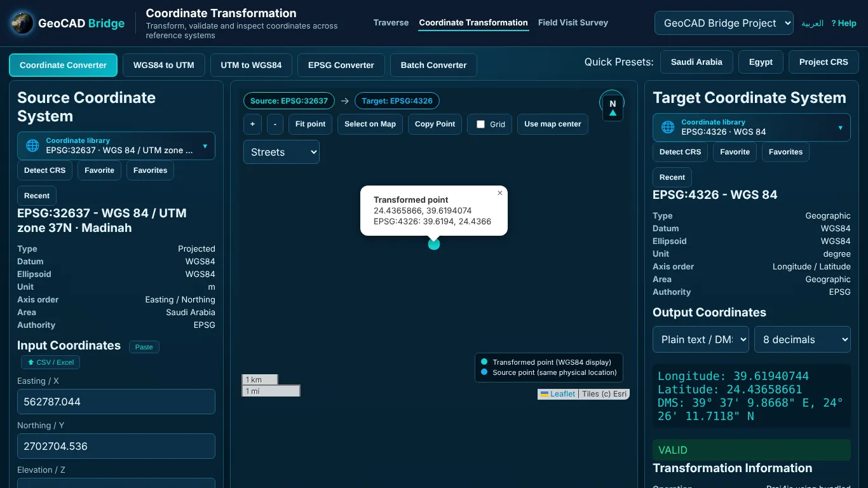Select the Coordinate Converter tab
The width and height of the screenshot is (868, 488).
pyautogui.click(x=64, y=65)
